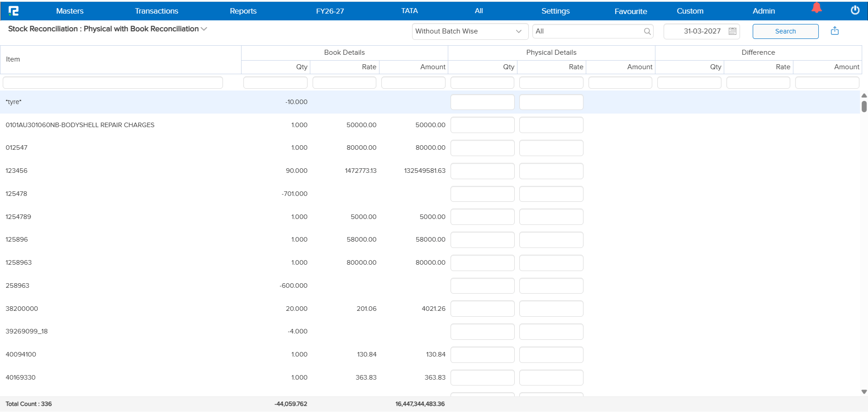The image size is (868, 414).
Task: Click physical Qty input for 39269099_18 row
Action: [482, 332]
